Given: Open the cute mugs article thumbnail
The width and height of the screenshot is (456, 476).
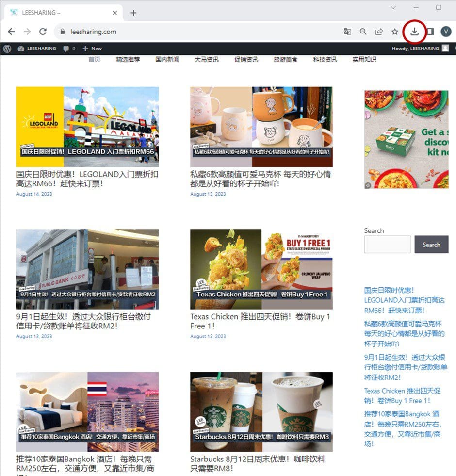Looking at the screenshot, I should click(x=261, y=127).
